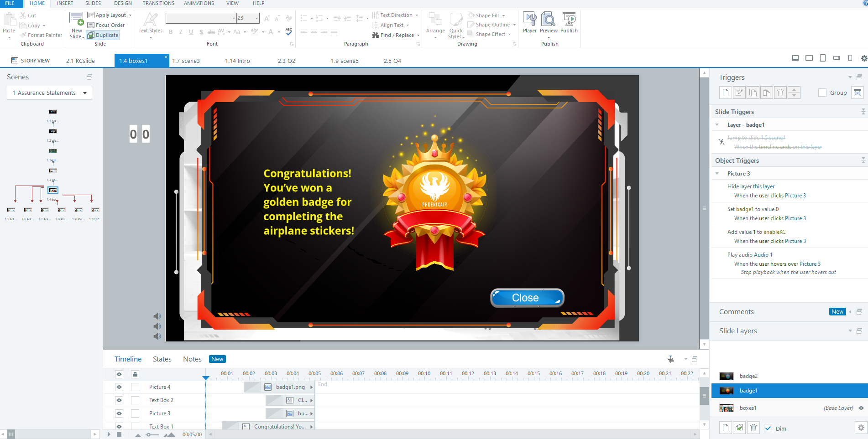Open the ANIMATIONS ribbon tab
The image size is (868, 439).
(x=199, y=3)
